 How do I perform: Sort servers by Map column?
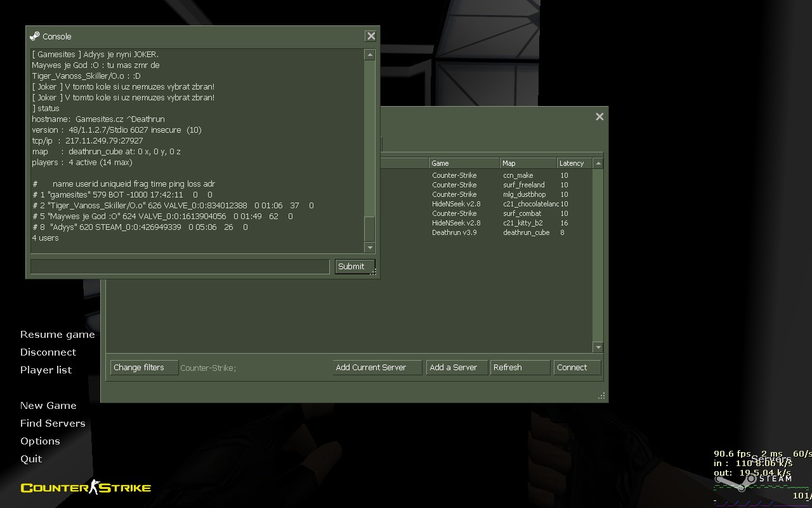(x=528, y=163)
